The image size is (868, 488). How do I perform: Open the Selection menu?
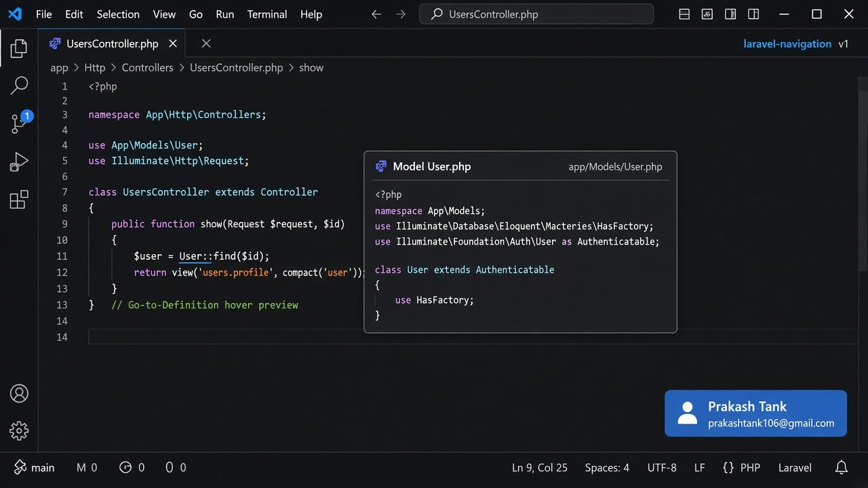click(118, 14)
